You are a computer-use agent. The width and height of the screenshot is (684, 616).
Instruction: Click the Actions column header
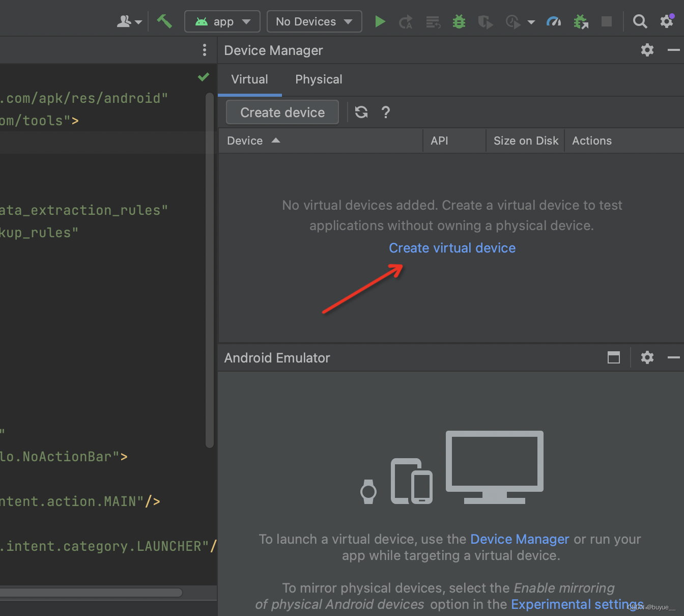point(624,141)
